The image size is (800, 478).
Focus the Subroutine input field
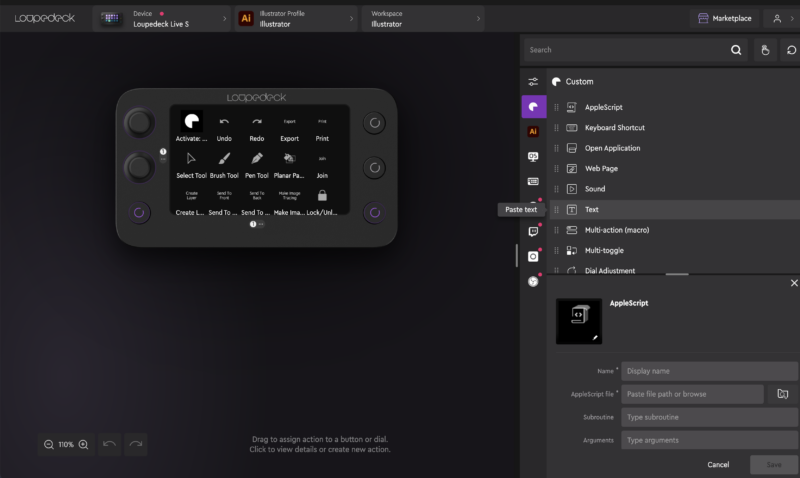click(x=710, y=417)
